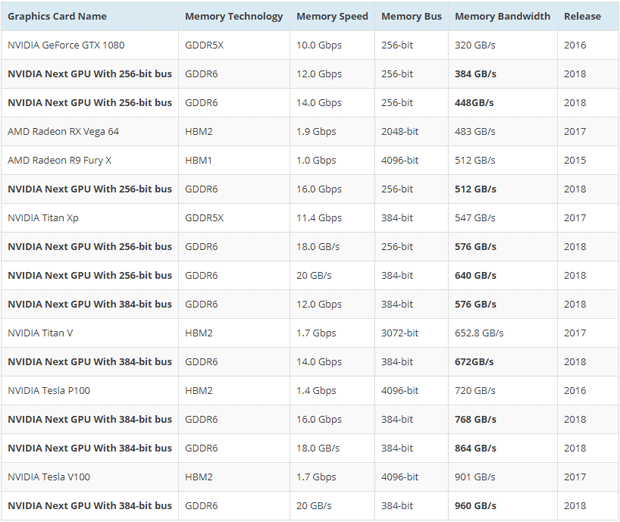The image size is (620, 522).
Task: Click the Memory Speed column header
Action: tap(332, 16)
